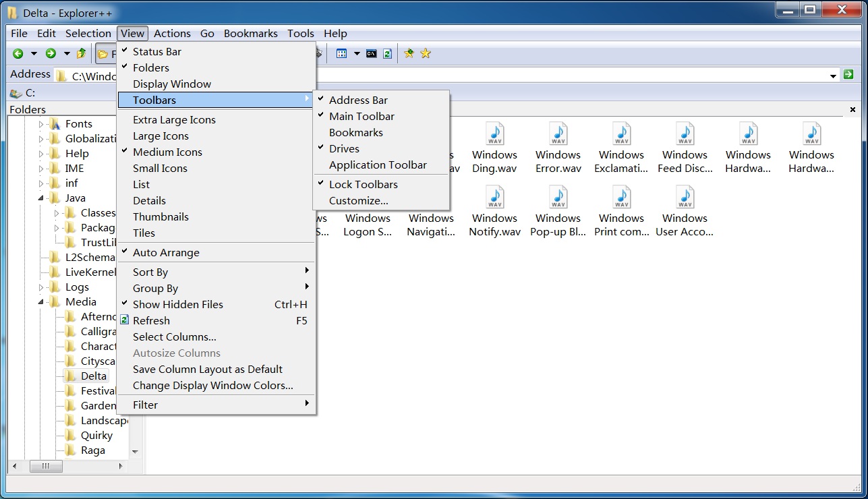Go up one folder level icon
The height and width of the screenshot is (499, 868).
point(82,54)
